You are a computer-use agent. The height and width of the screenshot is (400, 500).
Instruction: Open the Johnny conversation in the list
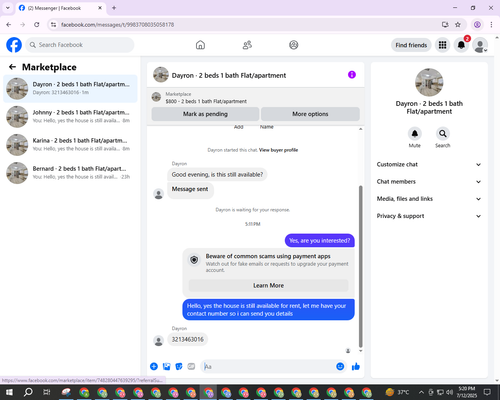tap(70, 117)
